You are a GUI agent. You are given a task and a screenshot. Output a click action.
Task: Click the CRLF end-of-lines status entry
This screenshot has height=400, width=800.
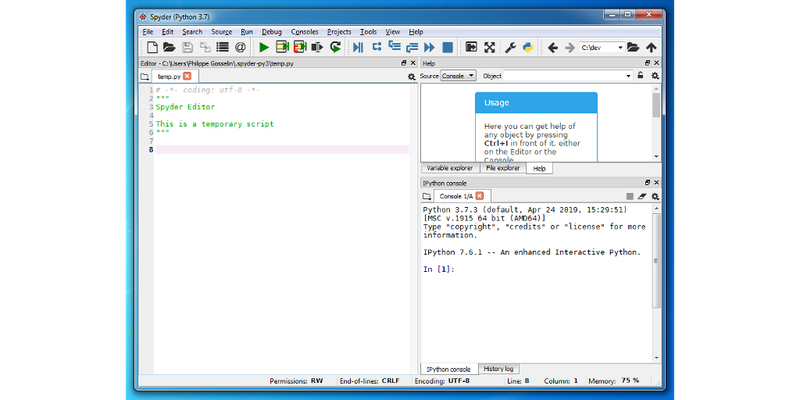point(369,381)
